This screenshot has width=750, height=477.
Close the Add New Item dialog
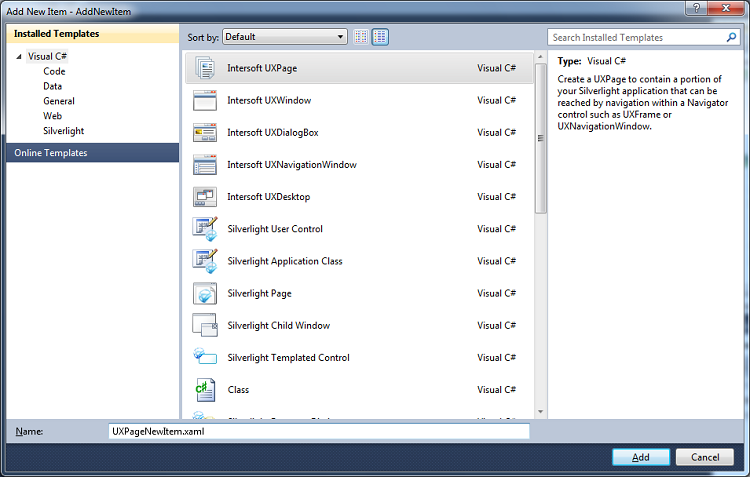click(x=725, y=8)
